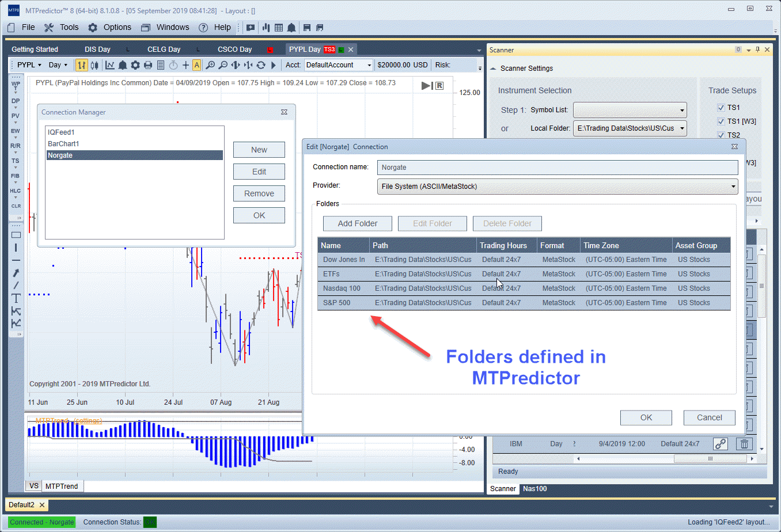This screenshot has width=781, height=532.
Task: Click the Connection name input field
Action: [x=558, y=168]
